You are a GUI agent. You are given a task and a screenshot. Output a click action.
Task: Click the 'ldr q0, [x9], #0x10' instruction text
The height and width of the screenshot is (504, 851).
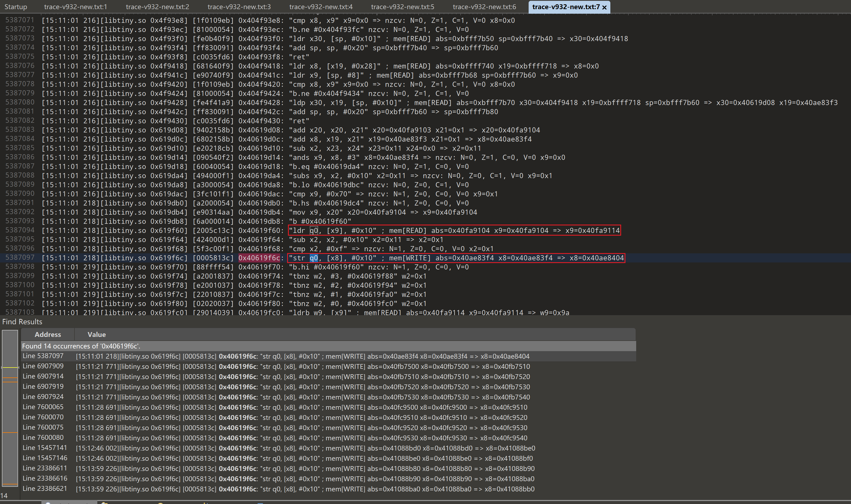(333, 230)
